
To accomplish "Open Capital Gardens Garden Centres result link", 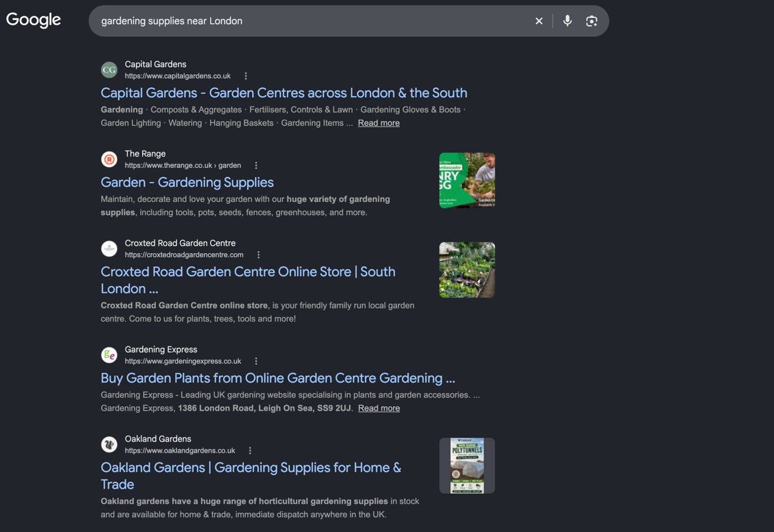I will 284,93.
